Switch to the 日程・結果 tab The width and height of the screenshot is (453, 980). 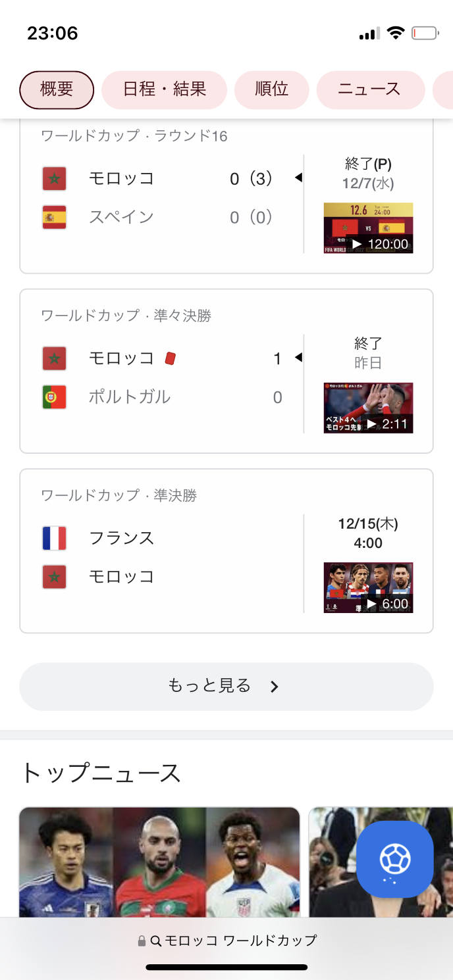pyautogui.click(x=164, y=89)
